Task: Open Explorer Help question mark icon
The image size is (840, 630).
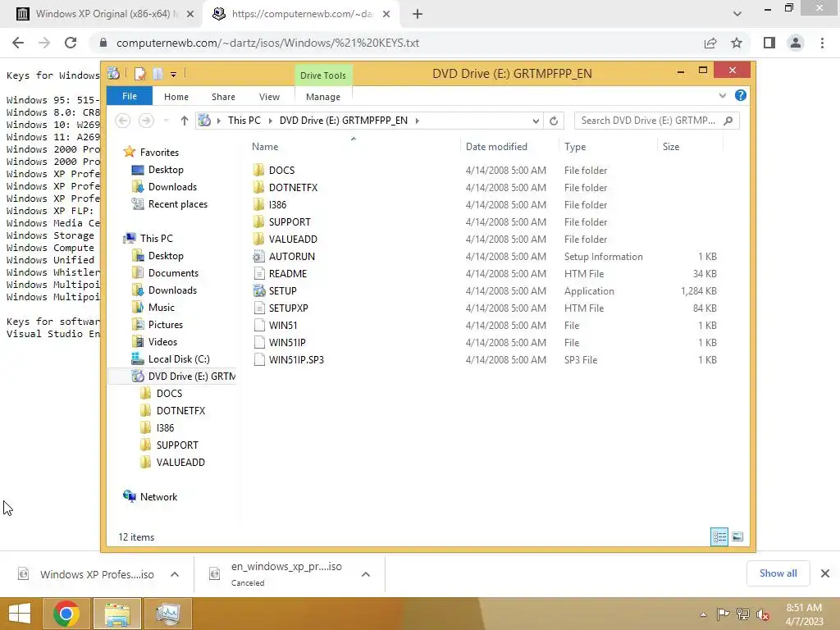Action: 741,95
